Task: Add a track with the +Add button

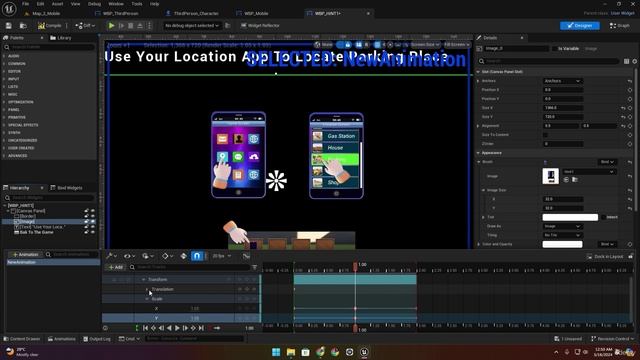Action: pos(116,267)
